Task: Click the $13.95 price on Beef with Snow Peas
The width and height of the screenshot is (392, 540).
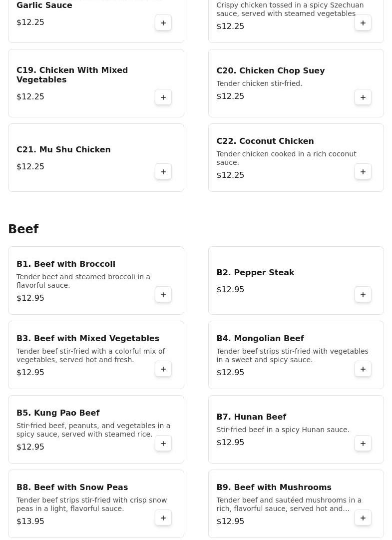Action: [30, 521]
